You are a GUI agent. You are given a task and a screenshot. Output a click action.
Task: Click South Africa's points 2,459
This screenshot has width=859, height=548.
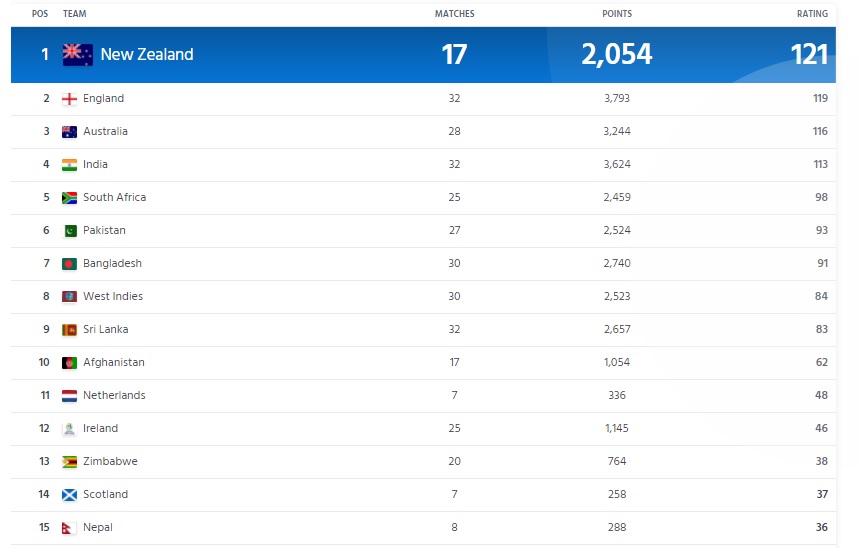617,197
